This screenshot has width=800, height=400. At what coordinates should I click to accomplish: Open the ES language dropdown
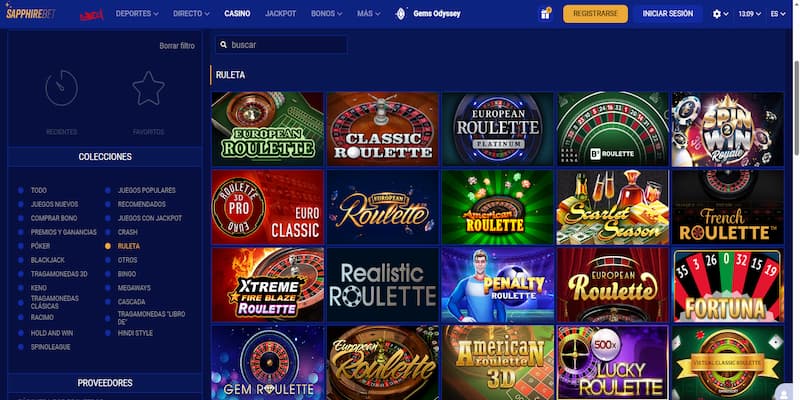pos(778,14)
